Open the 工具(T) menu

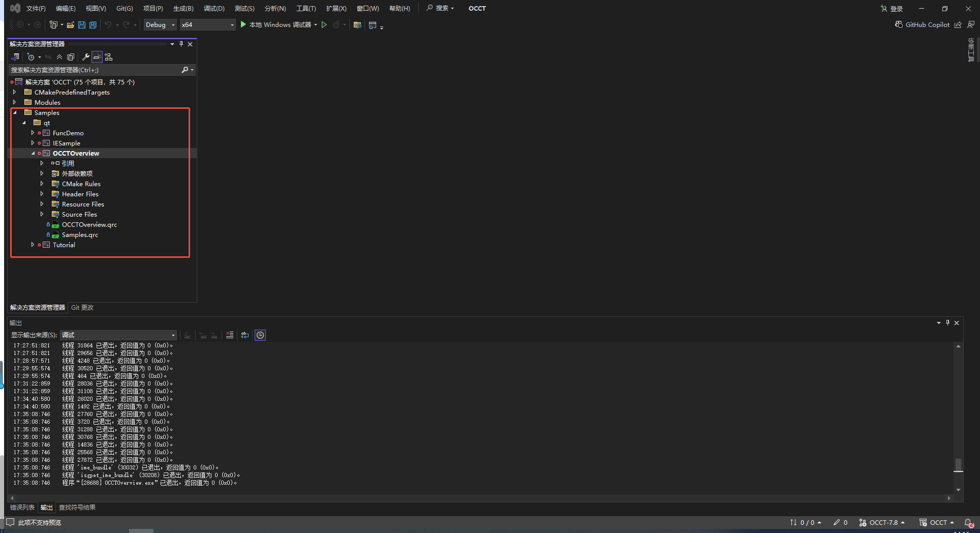(x=306, y=8)
